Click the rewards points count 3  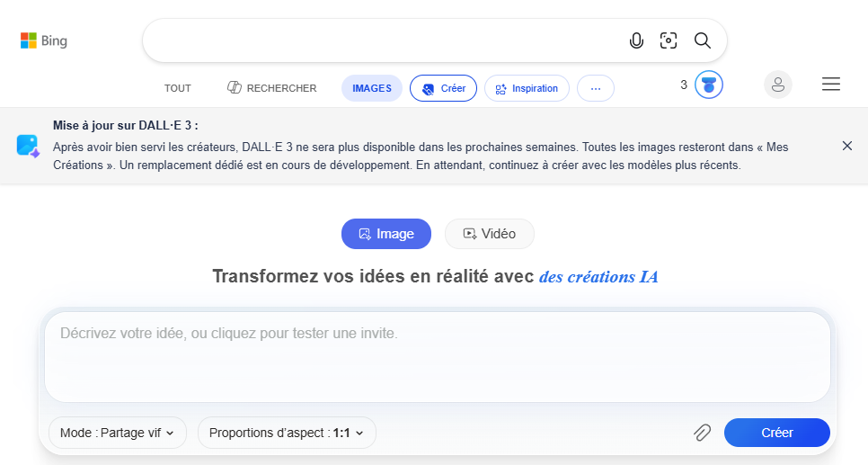point(684,85)
